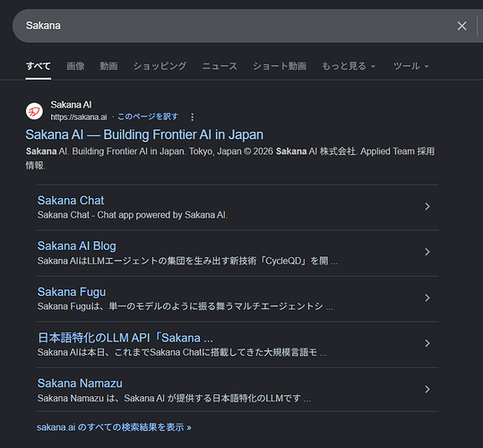Click the chevron next to Sakana Namazu
This screenshot has width=483, height=448.
pos(427,389)
